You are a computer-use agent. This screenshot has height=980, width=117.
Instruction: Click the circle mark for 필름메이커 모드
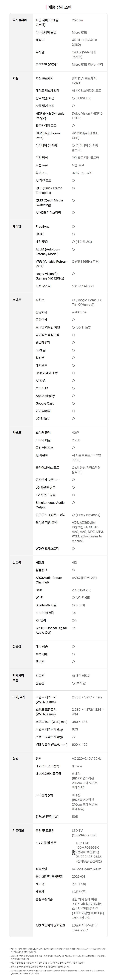pos(73,126)
